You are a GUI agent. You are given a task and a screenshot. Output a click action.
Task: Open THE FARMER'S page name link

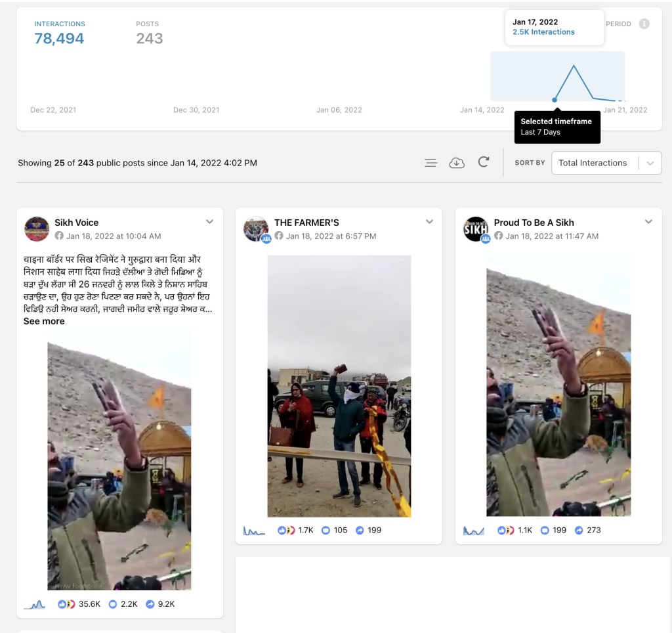click(306, 223)
